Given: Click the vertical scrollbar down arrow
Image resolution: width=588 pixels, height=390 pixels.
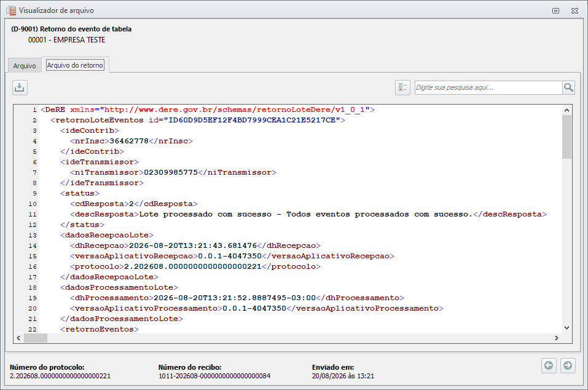Looking at the screenshot, I should point(566,328).
